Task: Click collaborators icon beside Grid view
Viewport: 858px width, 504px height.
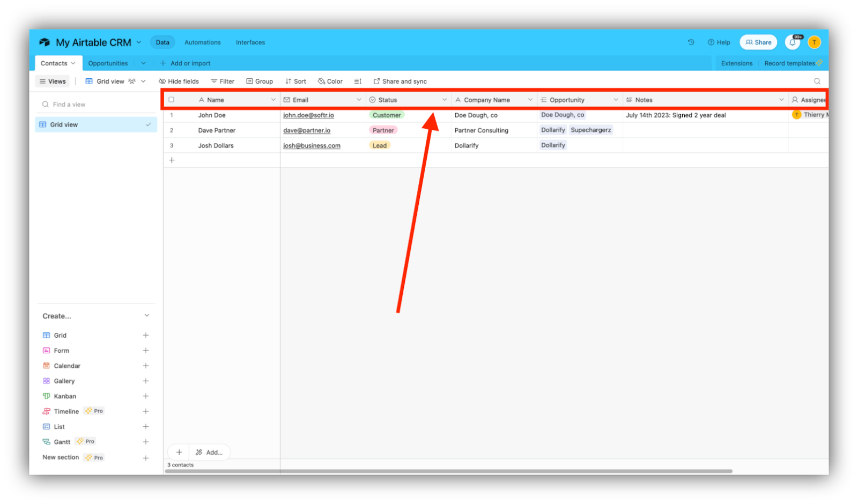Action: [132, 81]
